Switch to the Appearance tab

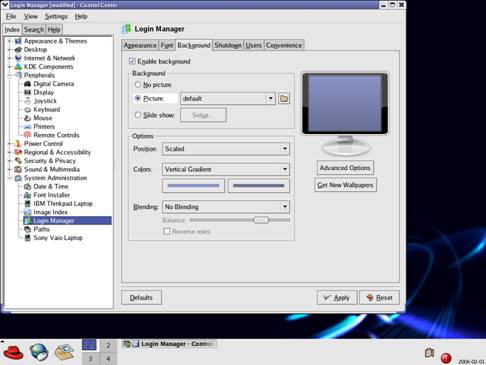[x=140, y=45]
